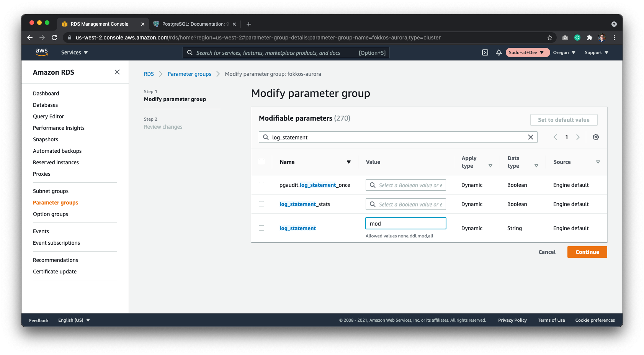Check the log_statement row checkbox

click(x=262, y=228)
